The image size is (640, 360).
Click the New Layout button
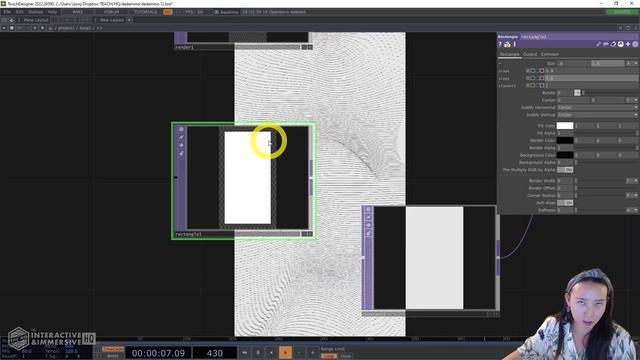pos(111,20)
